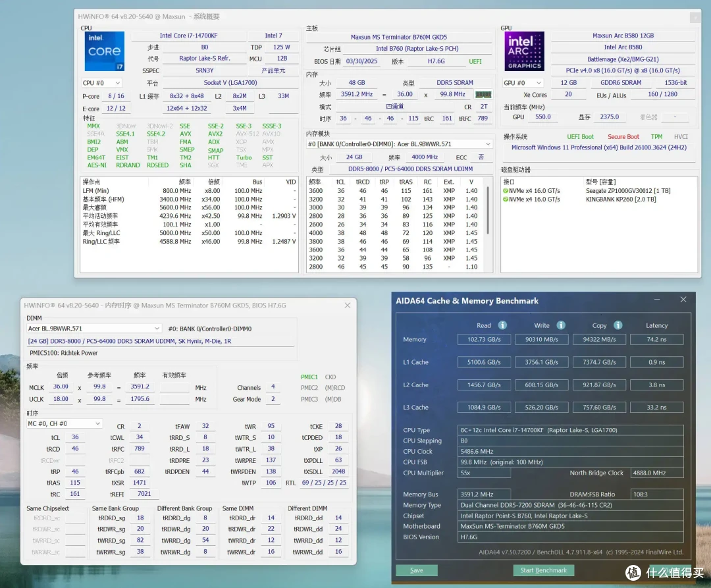Open the MC #0, CH #0 dropdown
Viewport: 711px width, 588px height.
pyautogui.click(x=65, y=423)
